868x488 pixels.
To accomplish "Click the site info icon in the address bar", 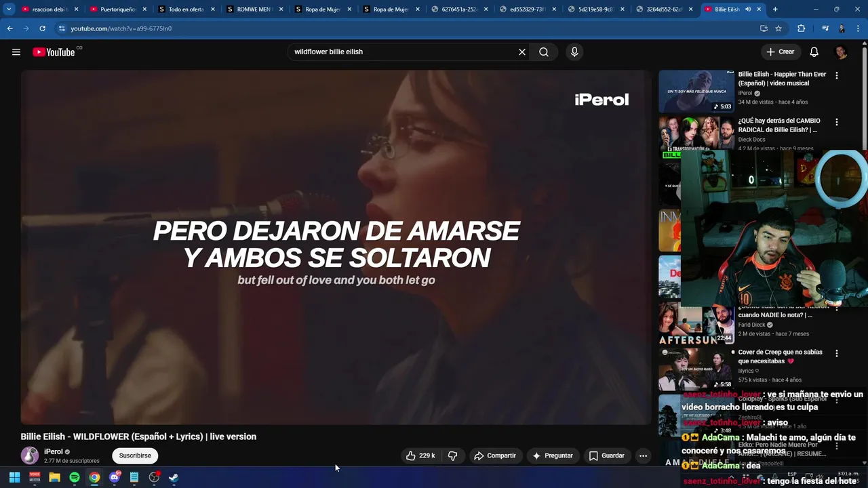I will click(x=62, y=28).
